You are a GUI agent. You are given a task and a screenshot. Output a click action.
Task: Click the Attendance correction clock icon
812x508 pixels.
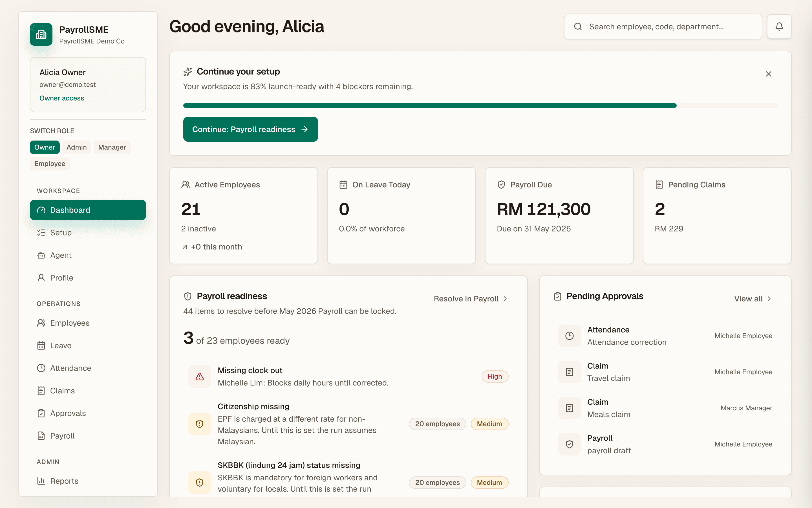(x=570, y=336)
